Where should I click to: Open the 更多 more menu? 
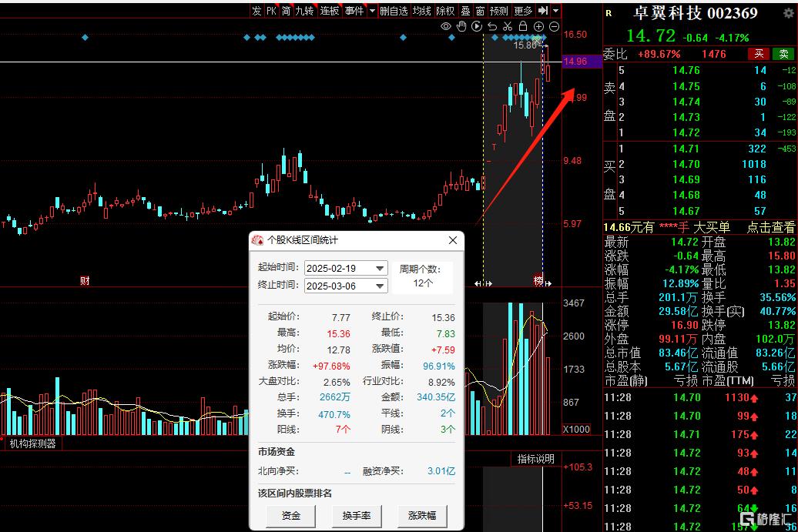click(523, 11)
